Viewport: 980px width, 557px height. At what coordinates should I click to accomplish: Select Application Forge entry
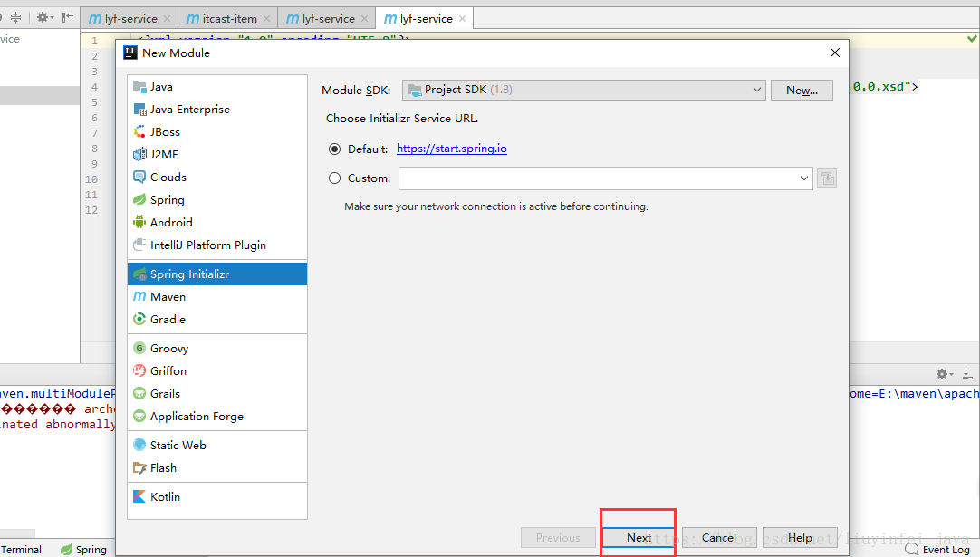[x=216, y=417]
